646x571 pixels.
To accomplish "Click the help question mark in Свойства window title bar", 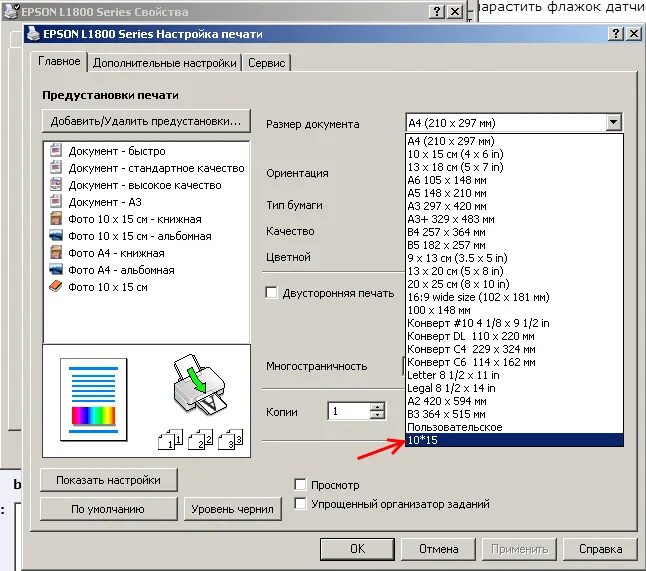I will (x=436, y=12).
